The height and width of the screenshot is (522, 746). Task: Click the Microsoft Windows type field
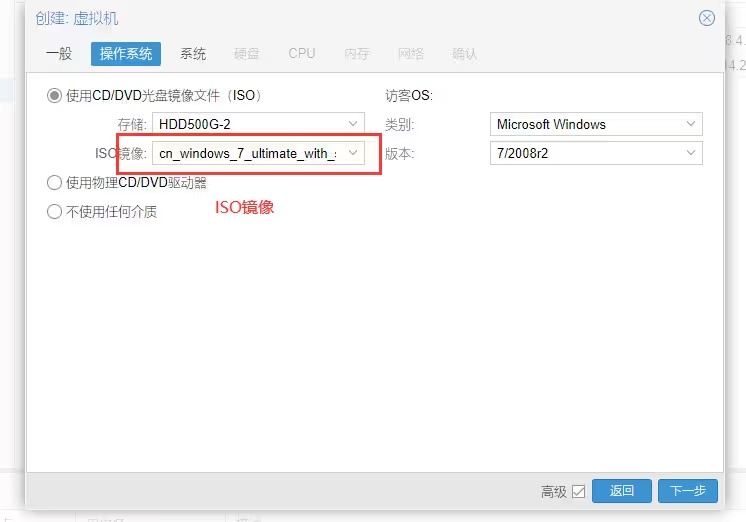(x=596, y=124)
